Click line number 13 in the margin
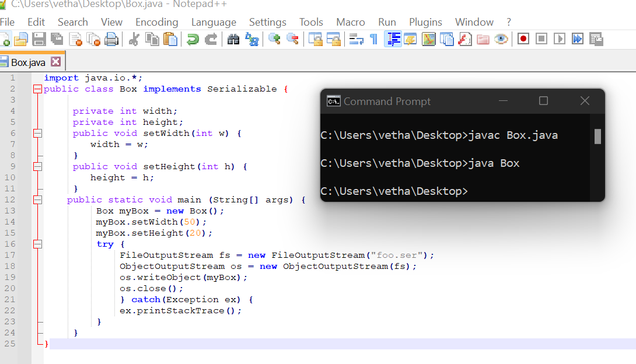Screen dimensions: 636x364 [x=10, y=211]
